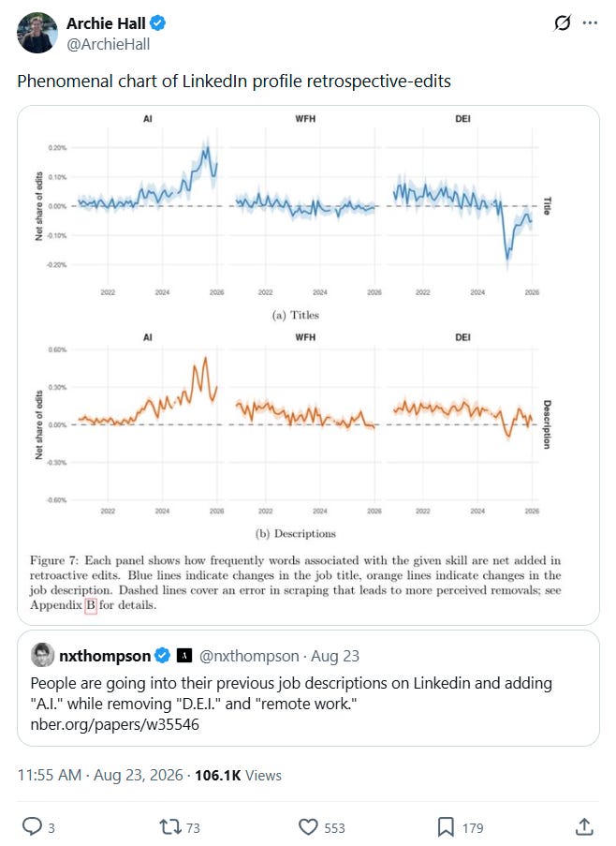The height and width of the screenshot is (846, 616).
Task: Open Archie Hall's profile avatar
Action: [x=37, y=33]
